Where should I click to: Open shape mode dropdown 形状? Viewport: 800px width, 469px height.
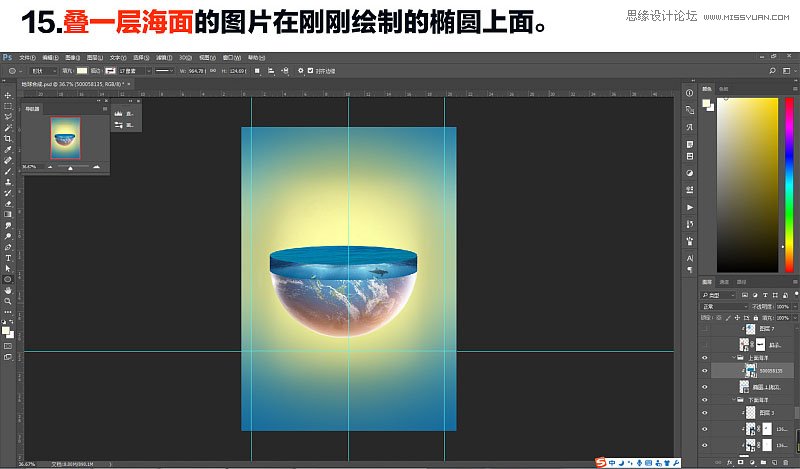click(43, 71)
